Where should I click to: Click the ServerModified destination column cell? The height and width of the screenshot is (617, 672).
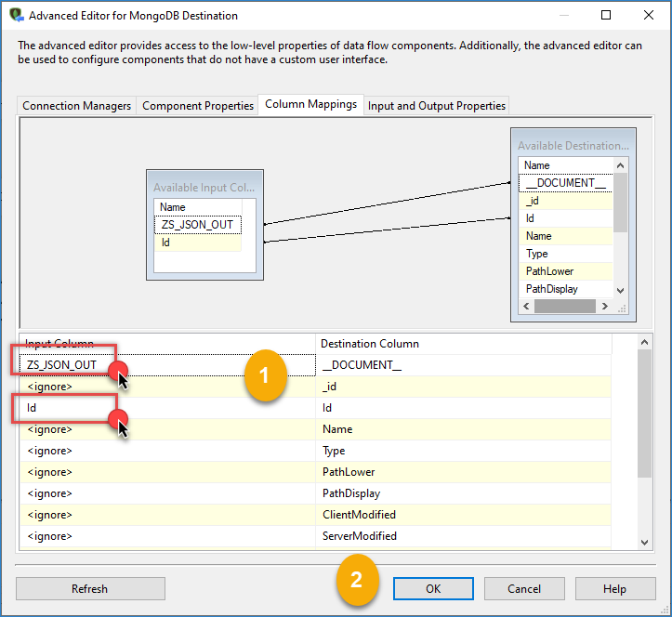click(x=463, y=536)
